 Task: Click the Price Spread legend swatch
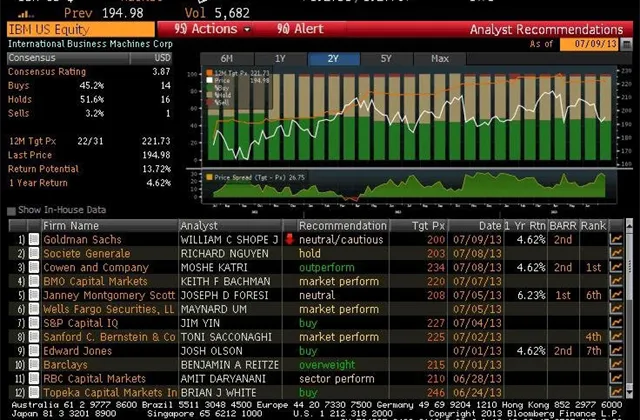click(209, 177)
